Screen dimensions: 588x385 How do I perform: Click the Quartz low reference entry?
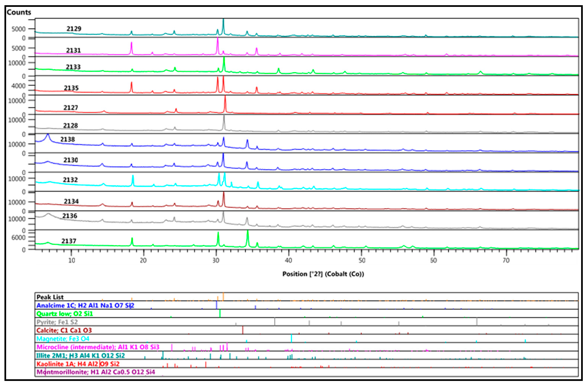coord(64,314)
